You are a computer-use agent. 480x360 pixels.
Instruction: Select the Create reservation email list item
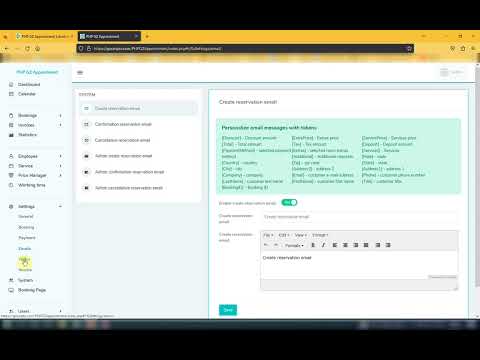pos(138,108)
